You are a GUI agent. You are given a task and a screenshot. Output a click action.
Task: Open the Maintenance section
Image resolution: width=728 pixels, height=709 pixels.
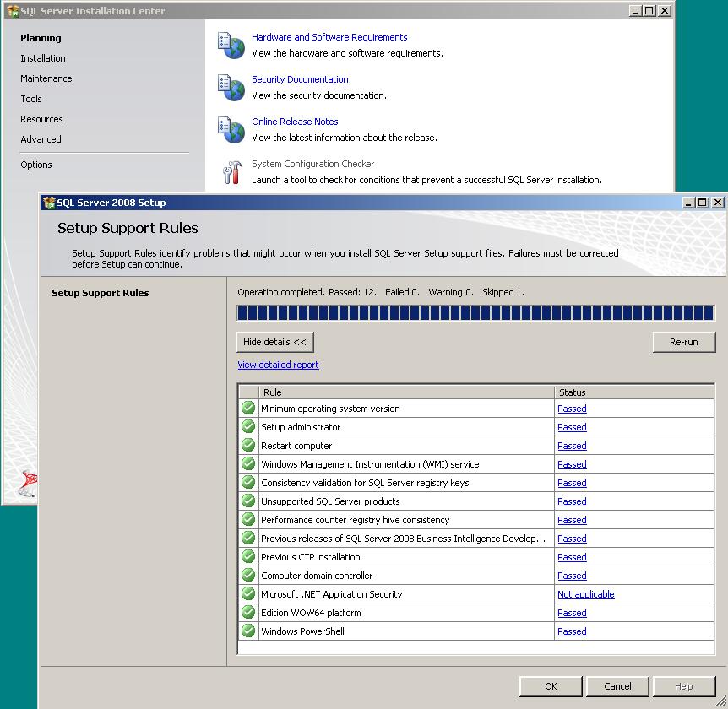click(46, 78)
